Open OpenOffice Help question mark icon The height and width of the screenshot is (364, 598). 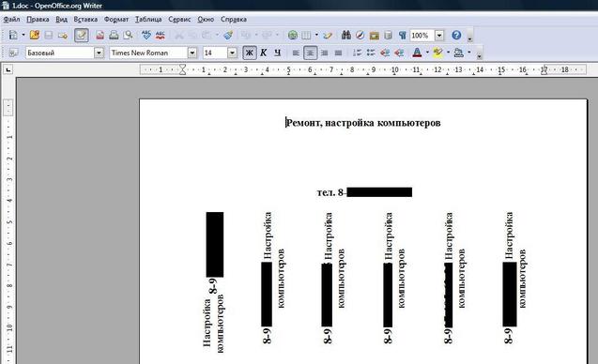[x=456, y=36]
